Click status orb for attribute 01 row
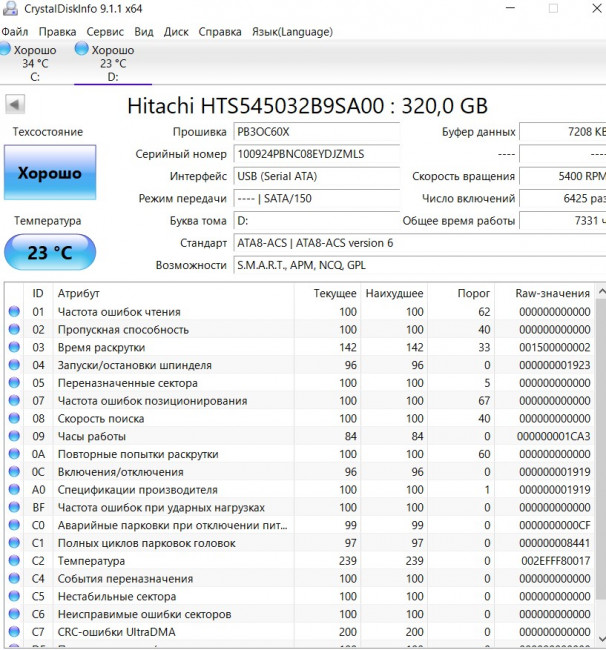Screen dimensions: 606x650 (x=14, y=311)
